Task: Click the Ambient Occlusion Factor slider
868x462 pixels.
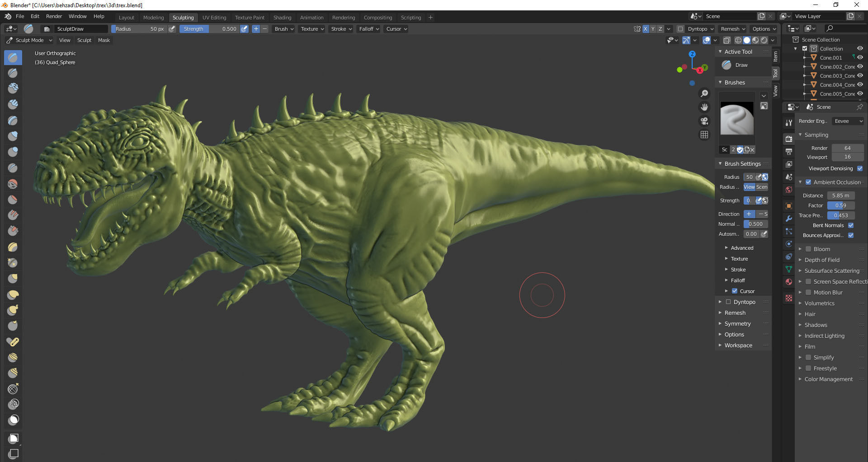Action: [x=841, y=205]
